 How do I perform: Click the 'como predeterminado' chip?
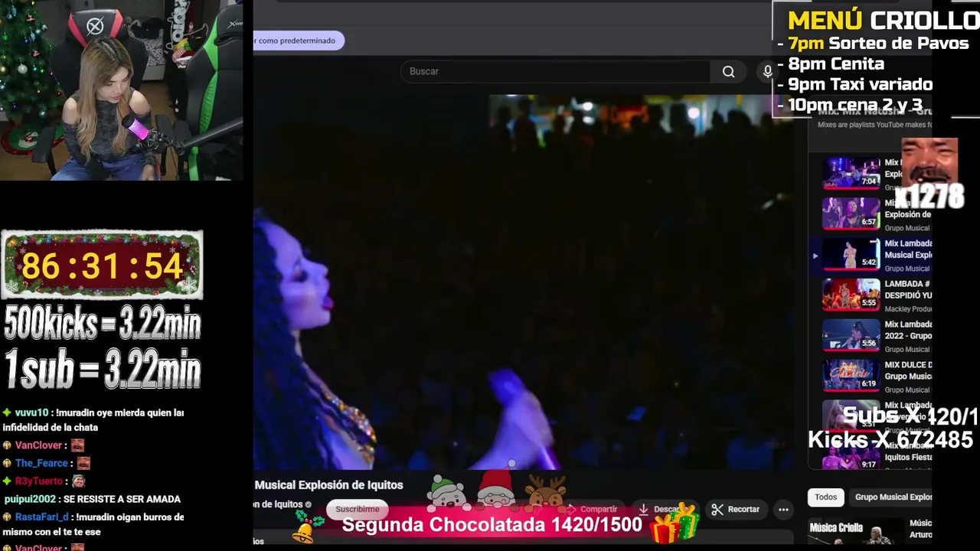pyautogui.click(x=297, y=41)
